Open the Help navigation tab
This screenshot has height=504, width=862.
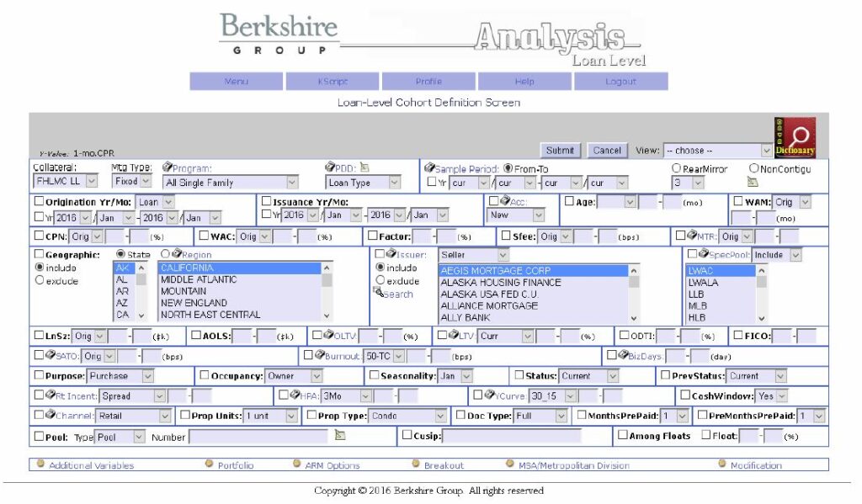524,82
